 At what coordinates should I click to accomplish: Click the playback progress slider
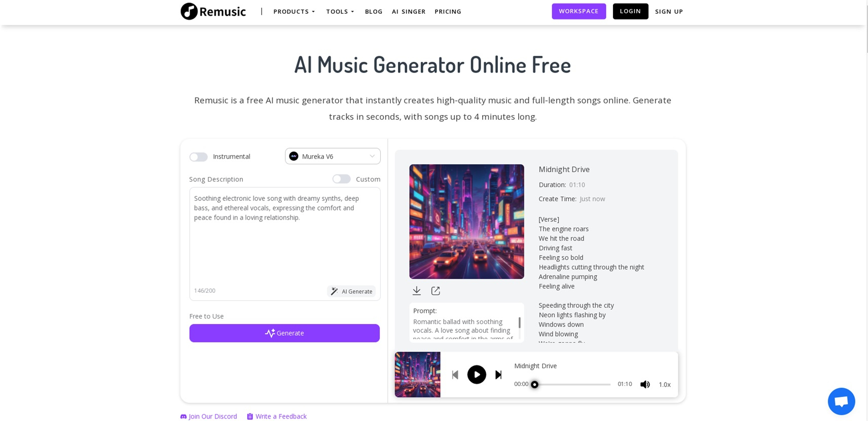coord(572,384)
